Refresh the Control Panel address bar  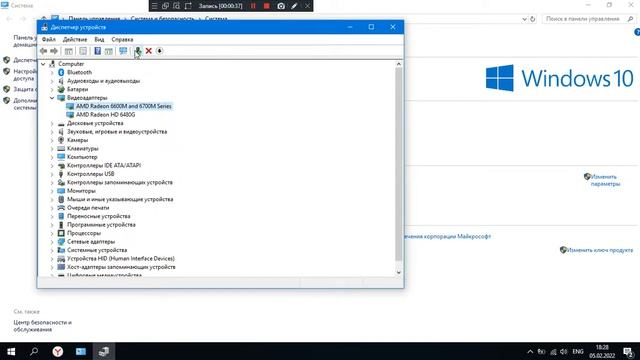(x=532, y=19)
